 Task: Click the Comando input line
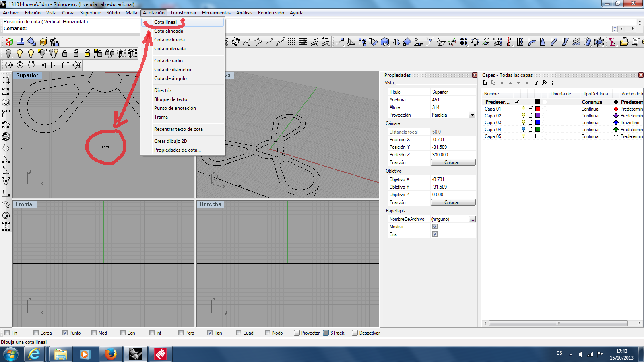tap(306, 29)
